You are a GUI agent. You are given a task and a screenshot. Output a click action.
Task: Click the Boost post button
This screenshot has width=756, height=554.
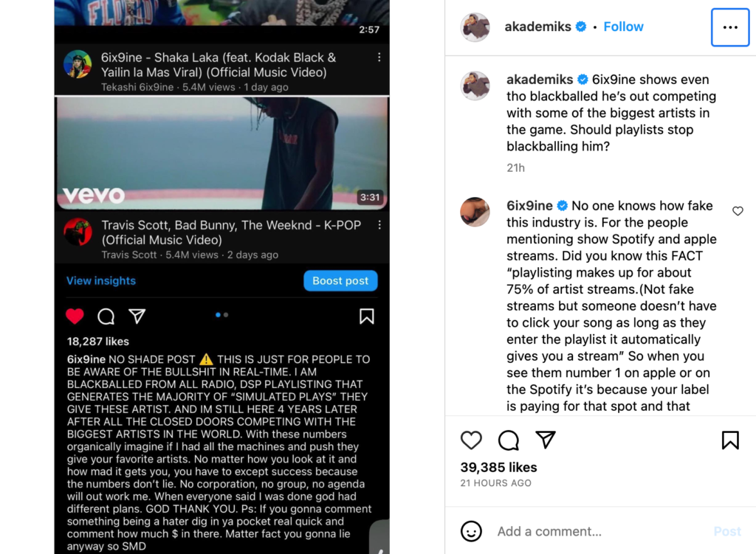[340, 281]
